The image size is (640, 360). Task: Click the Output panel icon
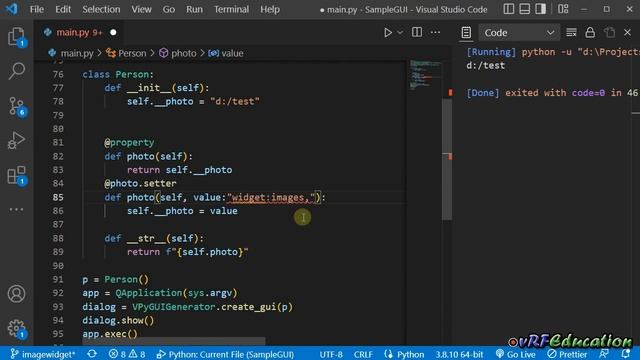(x=466, y=33)
